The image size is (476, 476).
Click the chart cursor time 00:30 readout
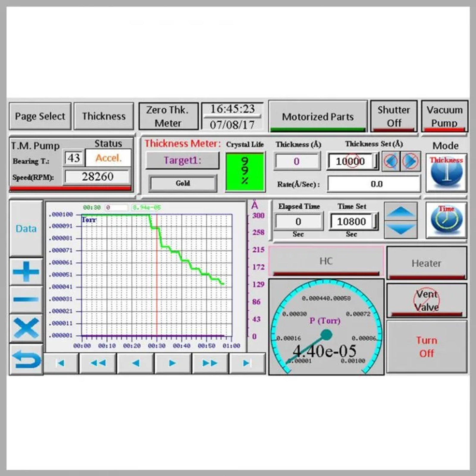click(x=92, y=207)
